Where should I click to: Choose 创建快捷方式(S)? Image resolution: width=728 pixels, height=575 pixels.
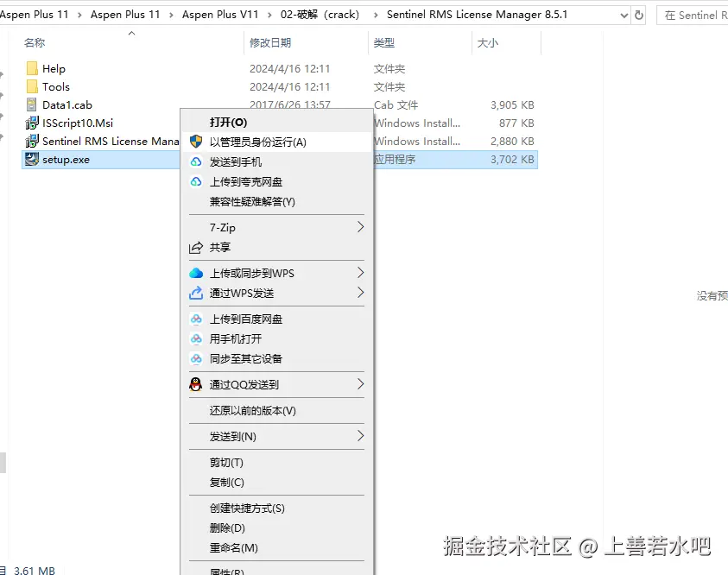click(x=276, y=509)
